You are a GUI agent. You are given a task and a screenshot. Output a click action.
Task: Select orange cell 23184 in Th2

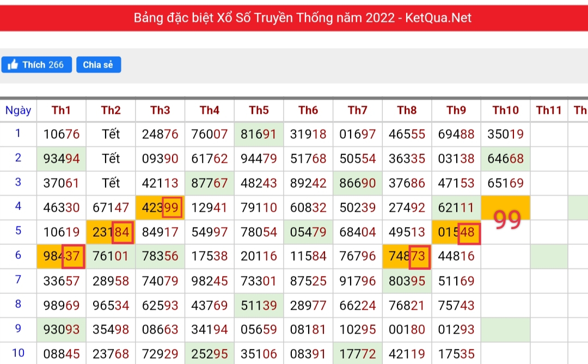(x=111, y=232)
